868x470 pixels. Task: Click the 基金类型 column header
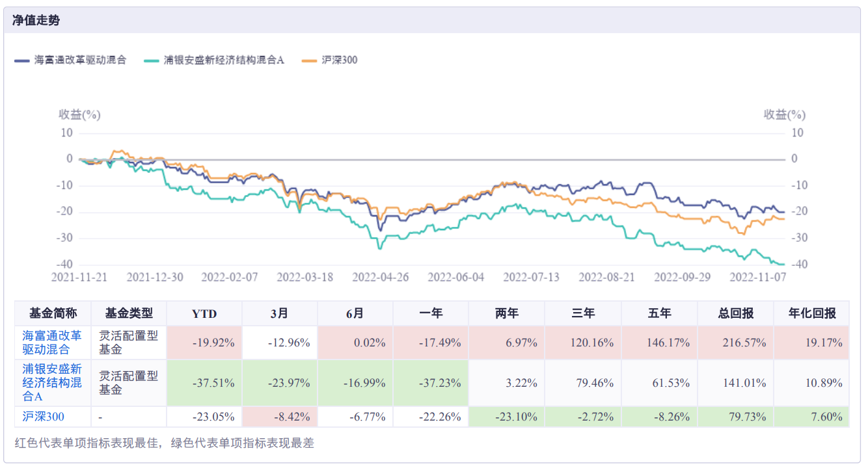(129, 313)
